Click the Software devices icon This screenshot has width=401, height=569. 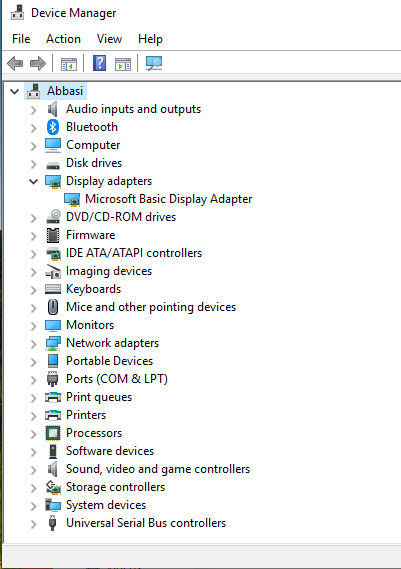click(53, 451)
